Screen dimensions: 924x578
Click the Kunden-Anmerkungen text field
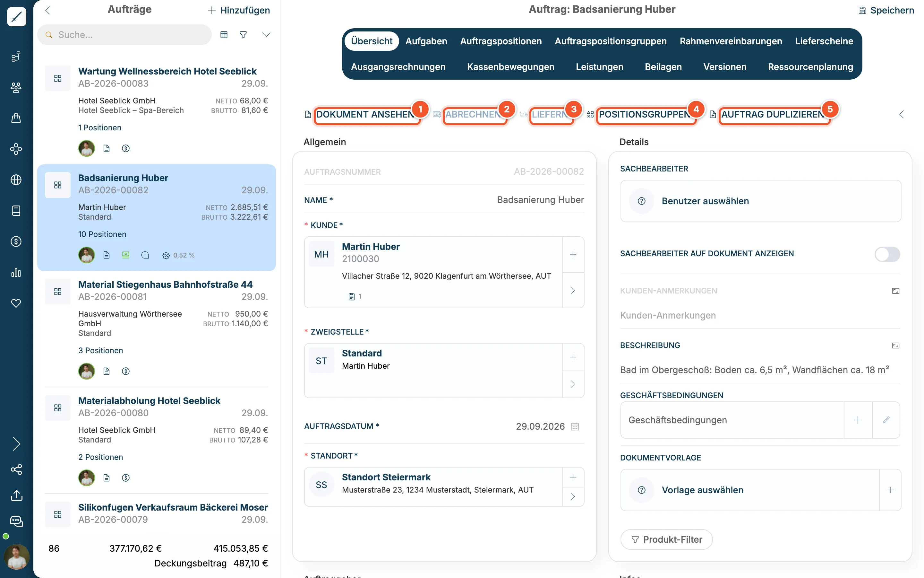760,315
